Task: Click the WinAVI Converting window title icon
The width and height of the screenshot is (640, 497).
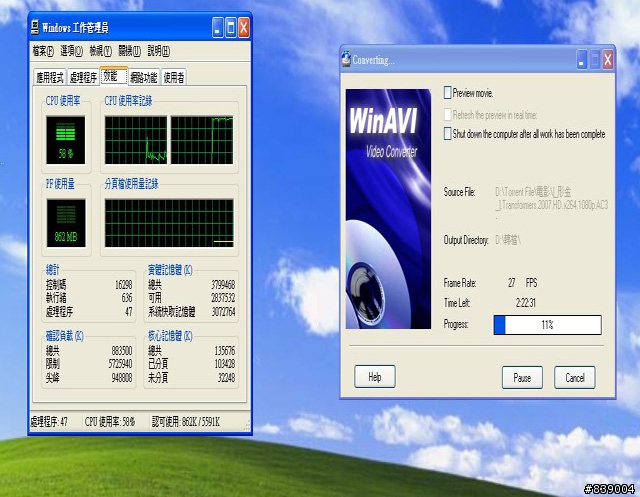Action: tap(346, 59)
